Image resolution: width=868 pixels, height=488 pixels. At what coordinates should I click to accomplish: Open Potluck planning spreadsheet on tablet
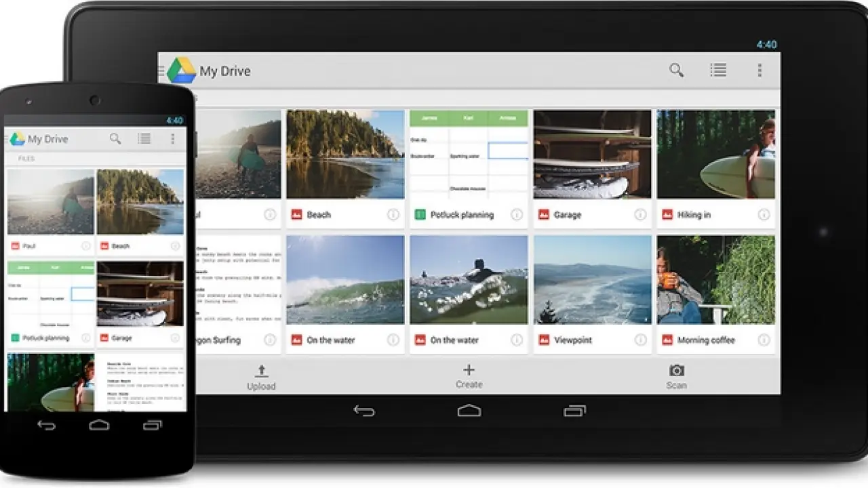(469, 154)
